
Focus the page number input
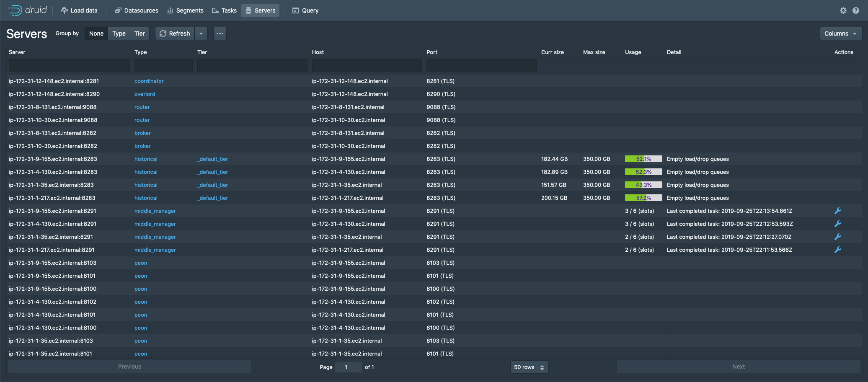[349, 367]
